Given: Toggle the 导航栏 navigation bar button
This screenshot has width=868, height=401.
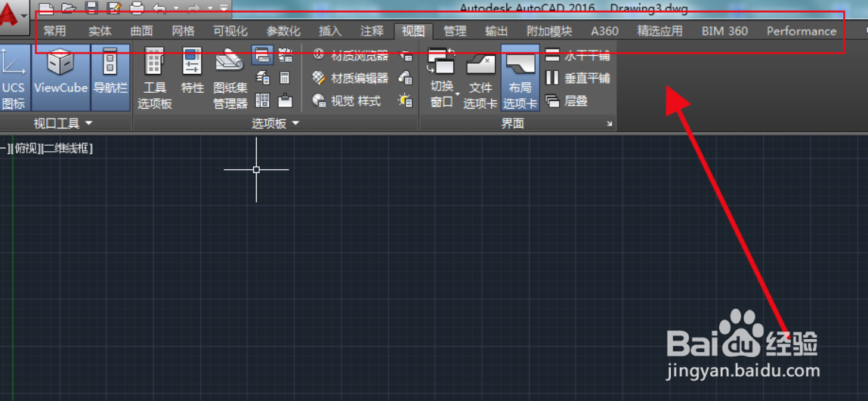Looking at the screenshot, I should tap(110, 78).
